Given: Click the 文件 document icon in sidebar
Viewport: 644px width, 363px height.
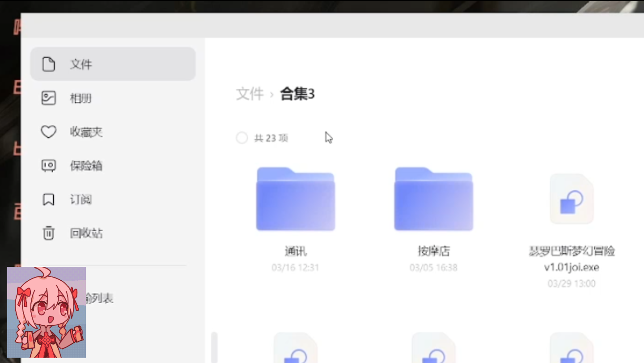Looking at the screenshot, I should pos(48,64).
